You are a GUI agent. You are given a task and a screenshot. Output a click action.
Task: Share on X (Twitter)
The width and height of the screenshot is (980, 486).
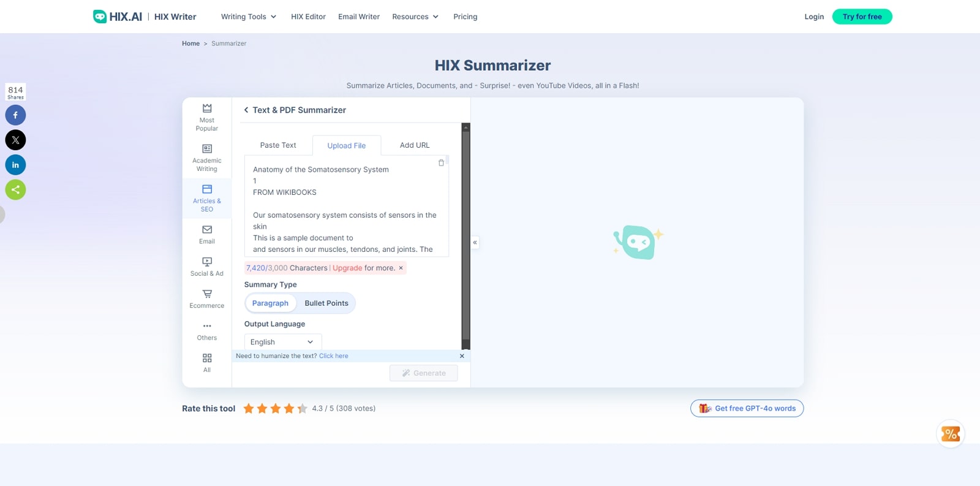(x=15, y=140)
